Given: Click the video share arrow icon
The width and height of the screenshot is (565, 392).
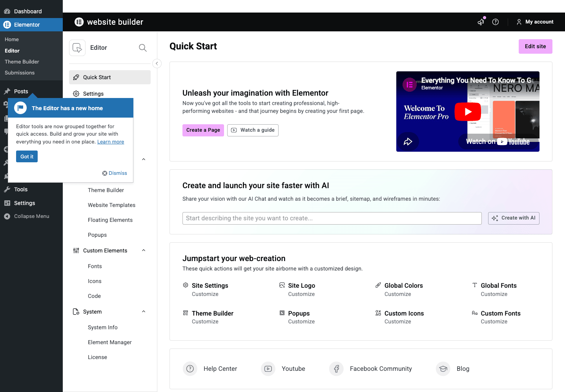Looking at the screenshot, I should [x=408, y=142].
